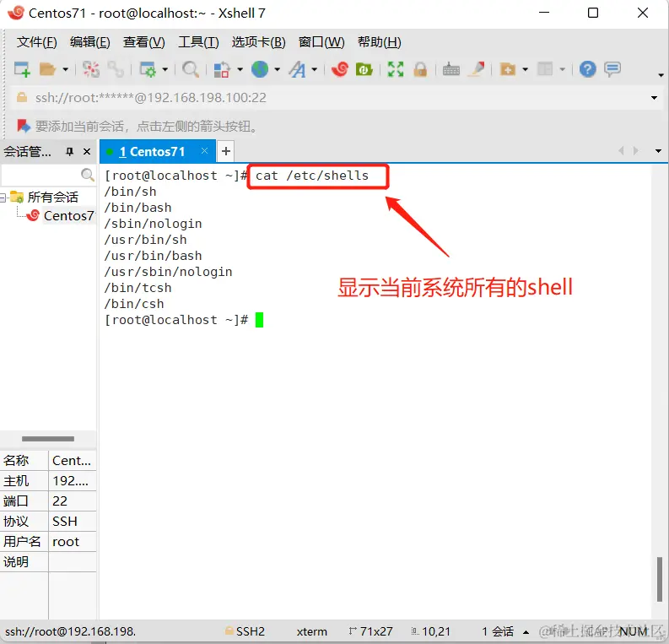Open the 查看(V) menu
Image resolution: width=669 pixels, height=644 pixels.
pos(143,42)
